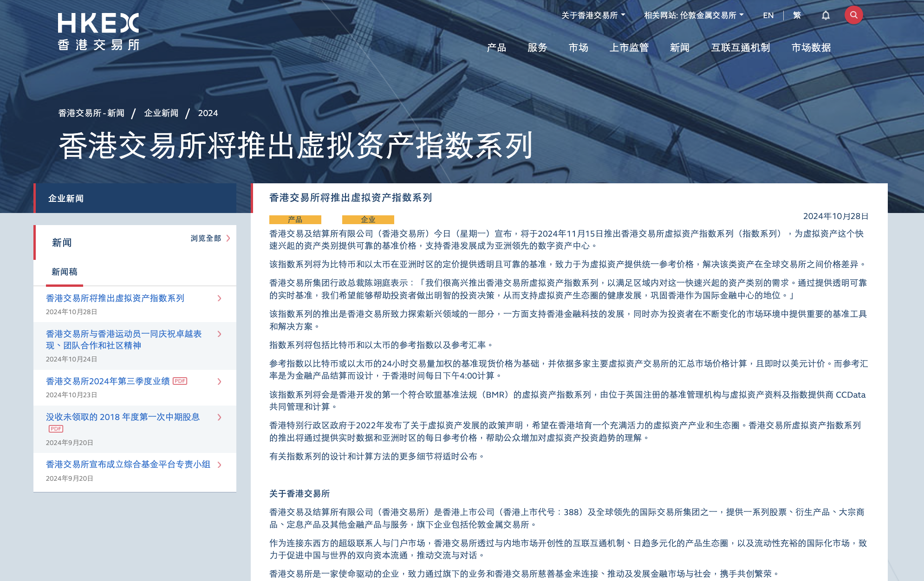Click the arrow beside 浏览全部
924x581 pixels.
point(228,238)
